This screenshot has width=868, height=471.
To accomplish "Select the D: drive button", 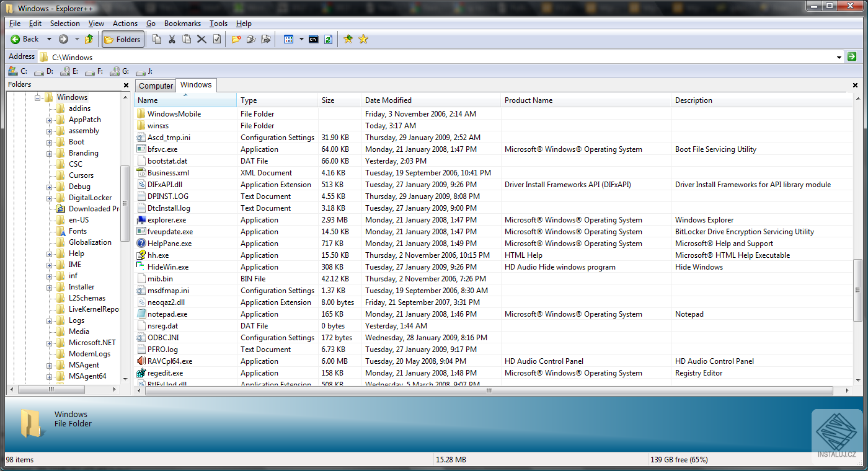I will click(44, 71).
